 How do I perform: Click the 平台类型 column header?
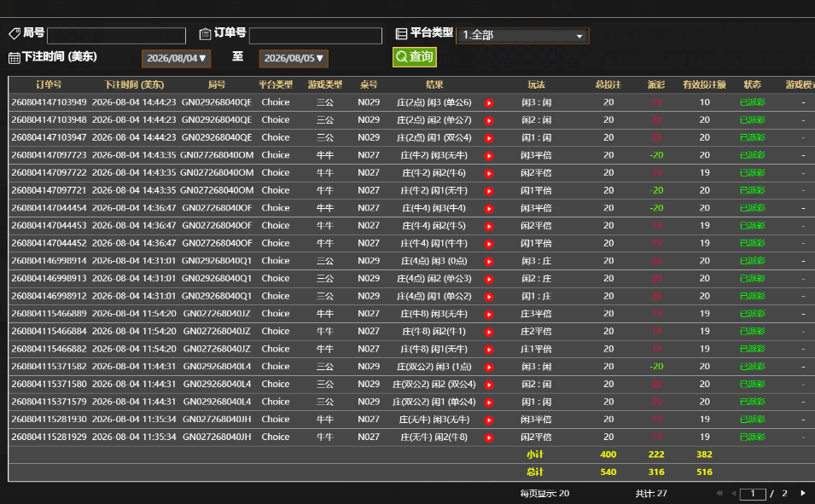point(276,84)
